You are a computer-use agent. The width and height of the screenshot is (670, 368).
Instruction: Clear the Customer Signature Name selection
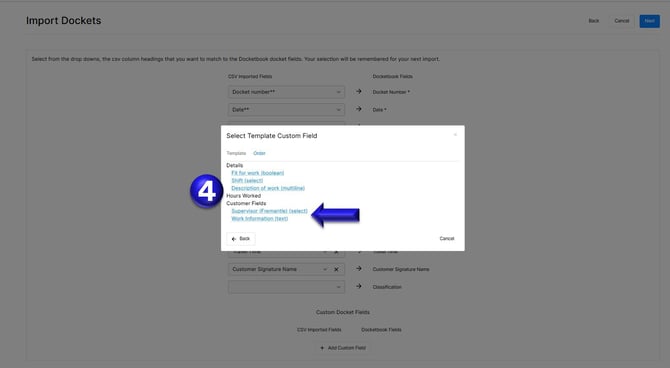coord(336,269)
